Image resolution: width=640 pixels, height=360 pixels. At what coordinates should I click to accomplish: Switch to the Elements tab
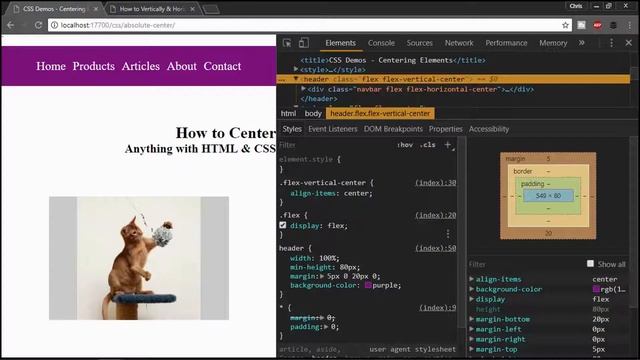(340, 43)
